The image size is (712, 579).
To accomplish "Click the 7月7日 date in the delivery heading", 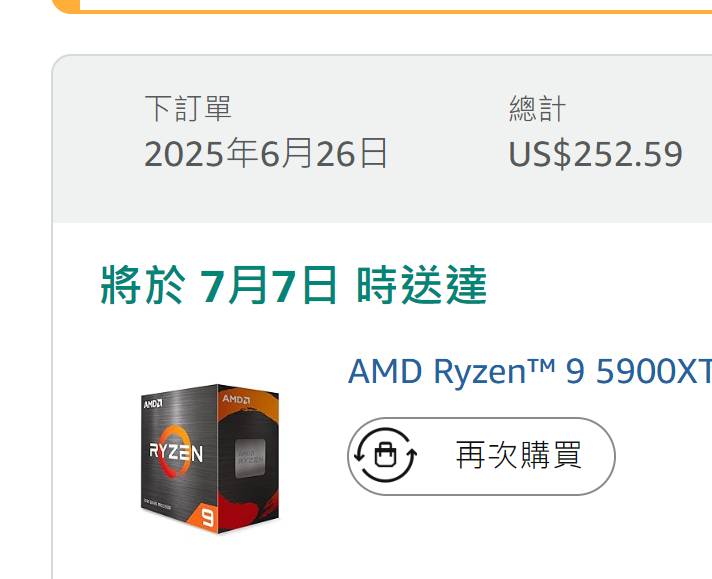I will (268, 286).
